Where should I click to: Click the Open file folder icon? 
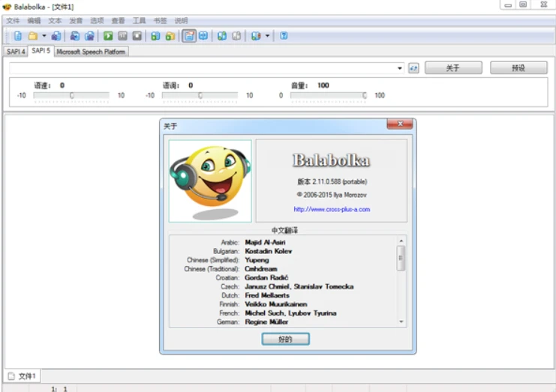point(32,36)
